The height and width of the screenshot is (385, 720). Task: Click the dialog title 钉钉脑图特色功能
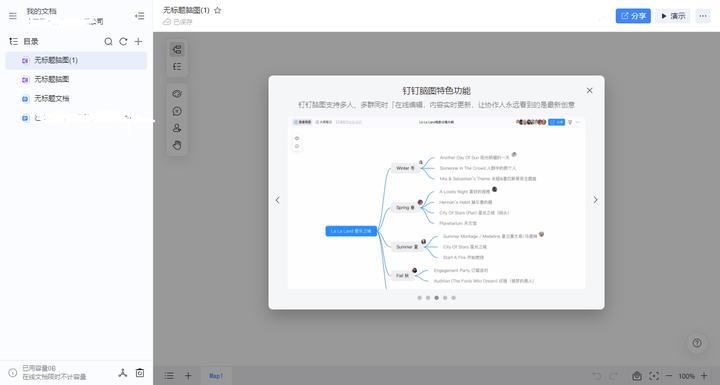(436, 91)
